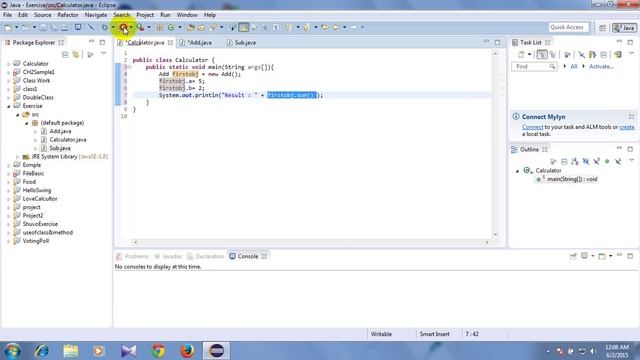Toggle Hide Fields in Outline
Viewport: 640px width, 360px height.
pos(586,162)
